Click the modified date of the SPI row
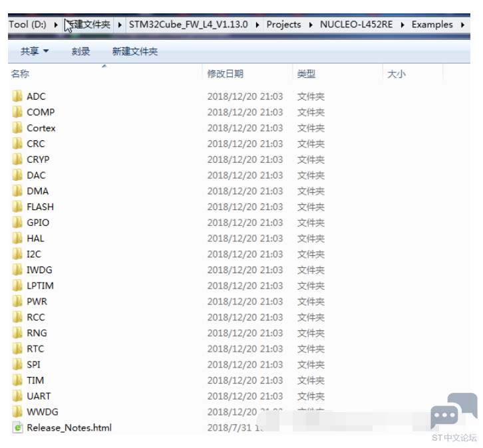The width and height of the screenshot is (483, 448). (x=245, y=365)
